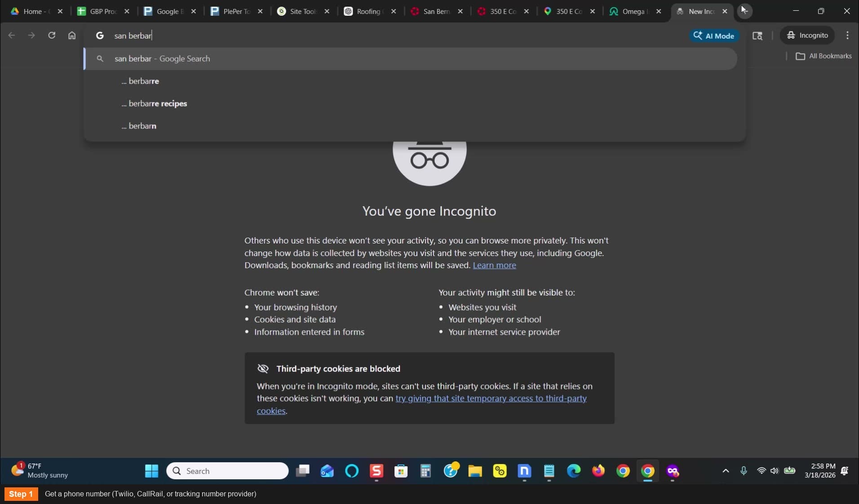Screen dimensions: 859x504
Task: Open a new tab with plus button
Action: coord(744,11)
